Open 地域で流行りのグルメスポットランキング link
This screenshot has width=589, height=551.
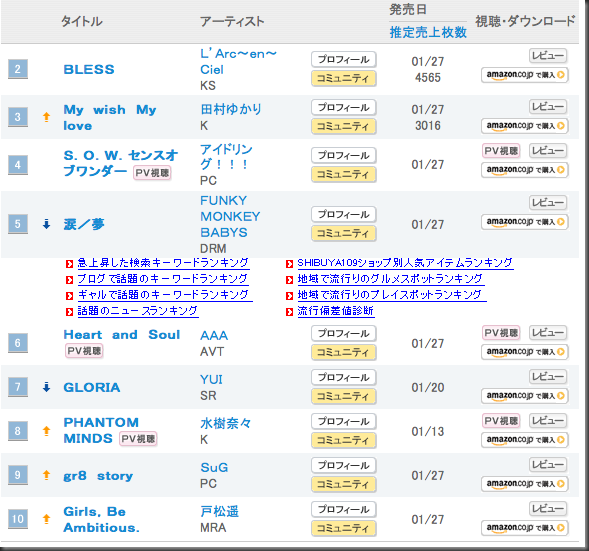[x=391, y=279]
